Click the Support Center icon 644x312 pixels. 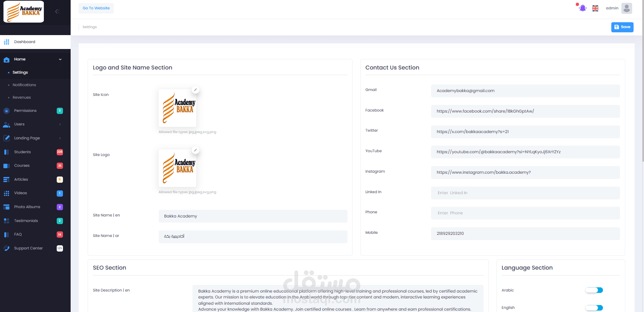(x=7, y=248)
